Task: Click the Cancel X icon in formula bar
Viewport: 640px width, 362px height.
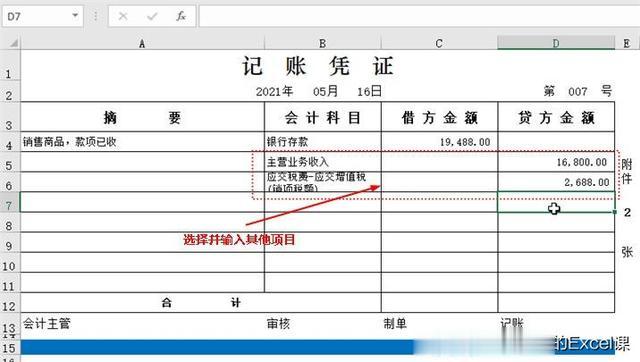Action: coord(123,16)
